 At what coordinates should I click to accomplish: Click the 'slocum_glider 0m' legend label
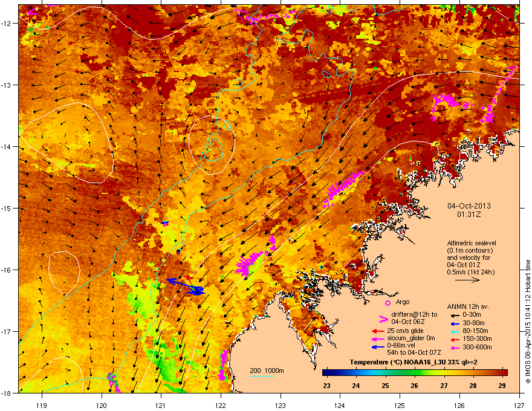click(x=411, y=338)
